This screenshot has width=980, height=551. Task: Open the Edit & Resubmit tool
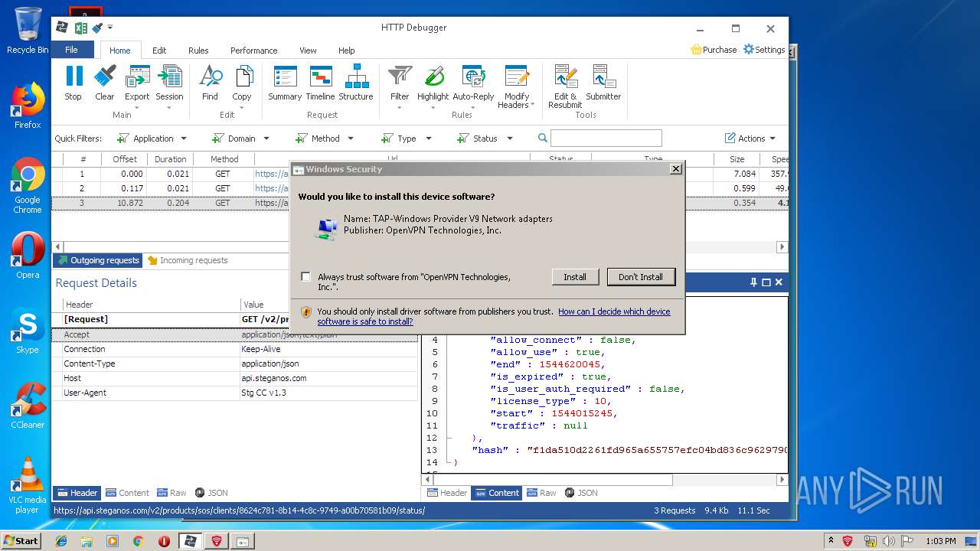566,86
